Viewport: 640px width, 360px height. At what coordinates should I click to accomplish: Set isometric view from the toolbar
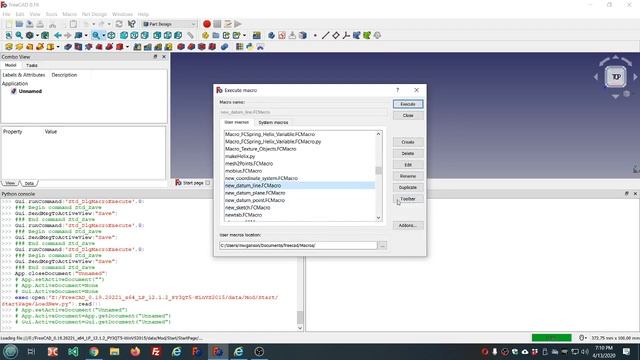pos(111,36)
